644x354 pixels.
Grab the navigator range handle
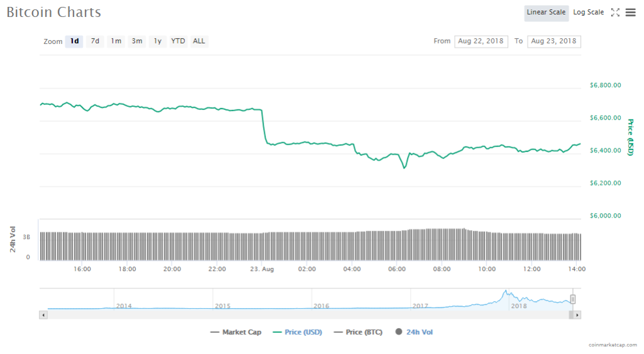[x=572, y=299]
